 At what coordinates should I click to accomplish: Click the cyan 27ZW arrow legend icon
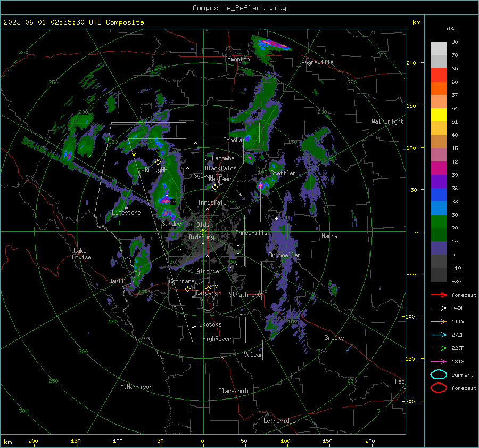tap(439, 335)
